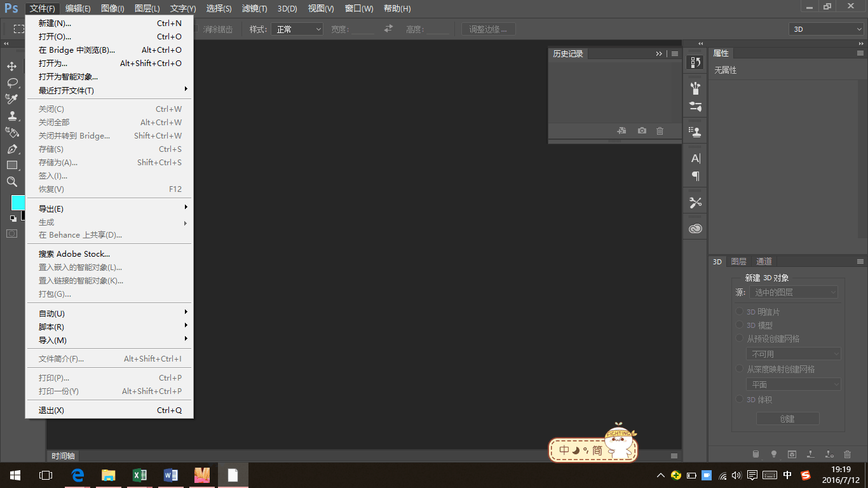Select the Rectangle shape tool

coord(12,165)
